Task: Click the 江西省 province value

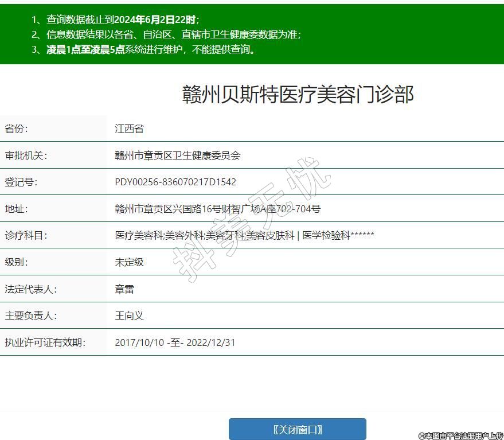Action: pyautogui.click(x=129, y=129)
